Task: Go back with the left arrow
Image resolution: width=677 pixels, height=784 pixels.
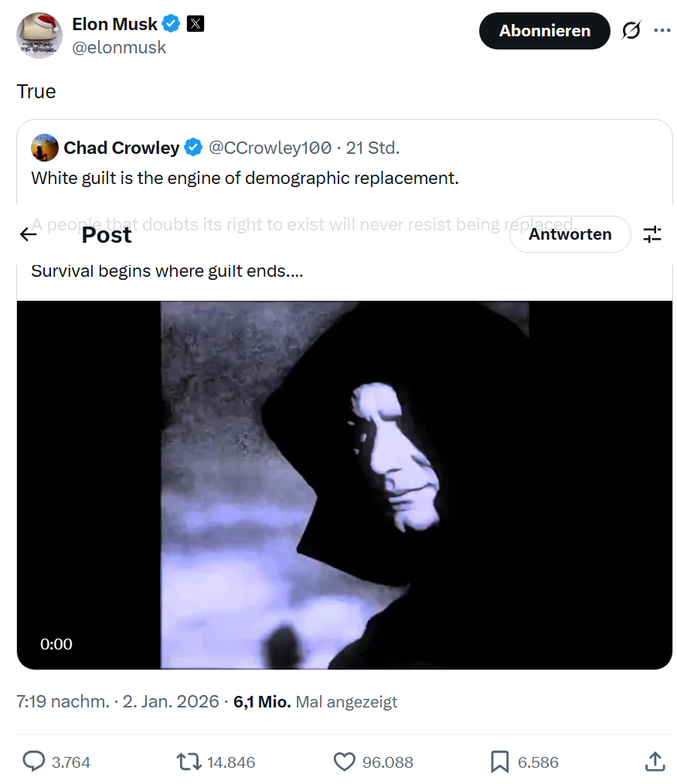Action: tap(29, 234)
